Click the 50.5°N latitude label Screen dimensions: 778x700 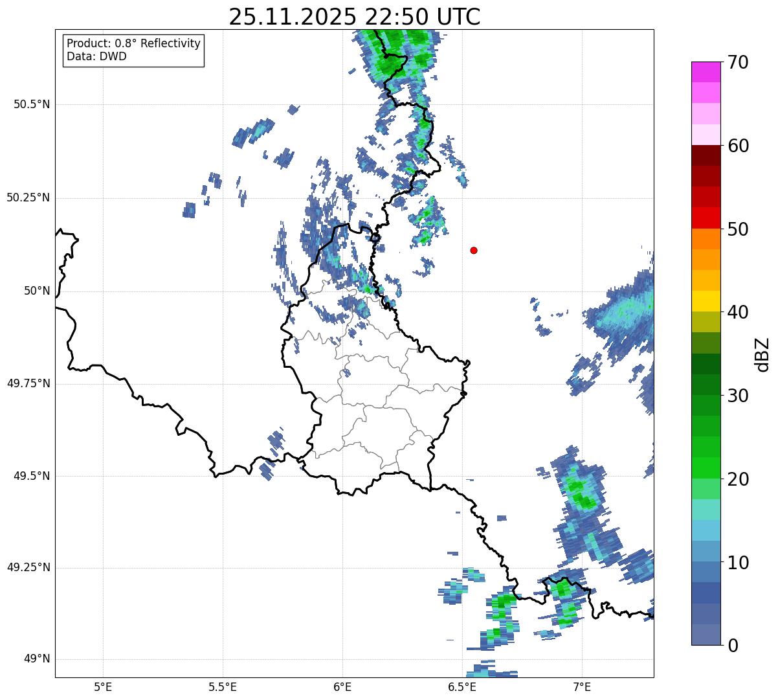32,104
